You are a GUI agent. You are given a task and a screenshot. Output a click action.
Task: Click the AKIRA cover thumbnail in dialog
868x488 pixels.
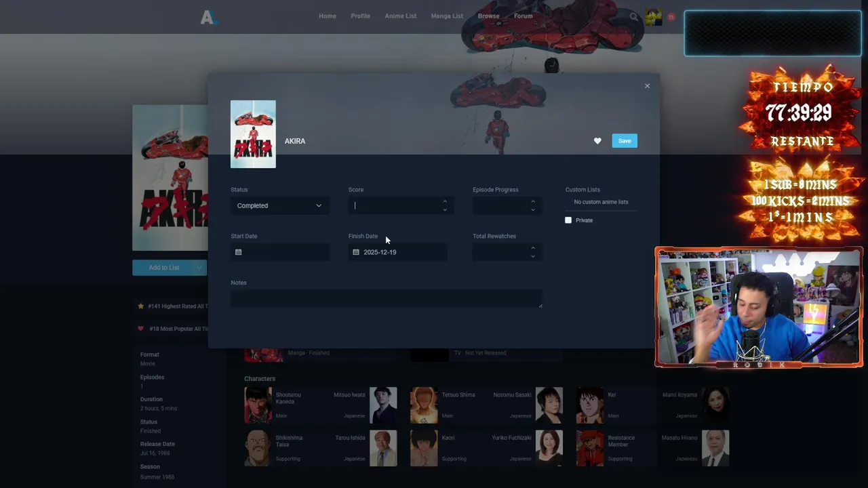tap(253, 134)
